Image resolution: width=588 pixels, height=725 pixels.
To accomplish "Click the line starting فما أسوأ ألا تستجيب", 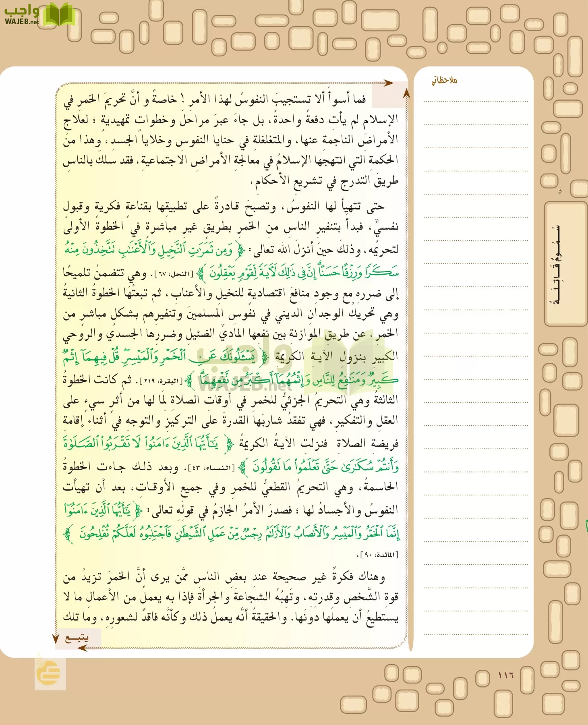I will tap(215, 99).
